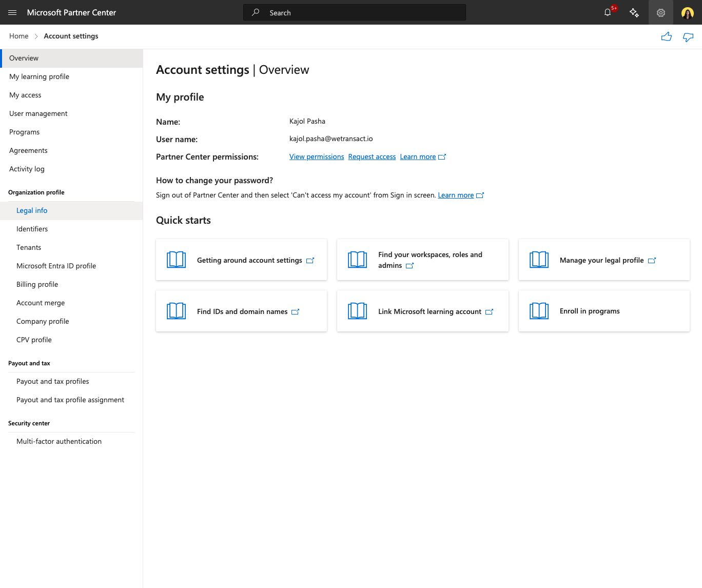702x588 pixels.
Task: Open the Copilot sparkle icon
Action: (x=634, y=12)
